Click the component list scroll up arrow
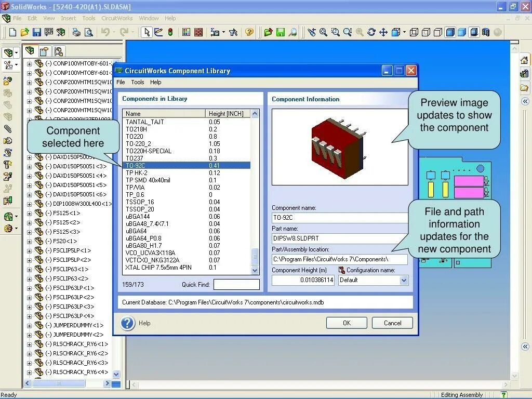532x399 pixels. [x=255, y=114]
